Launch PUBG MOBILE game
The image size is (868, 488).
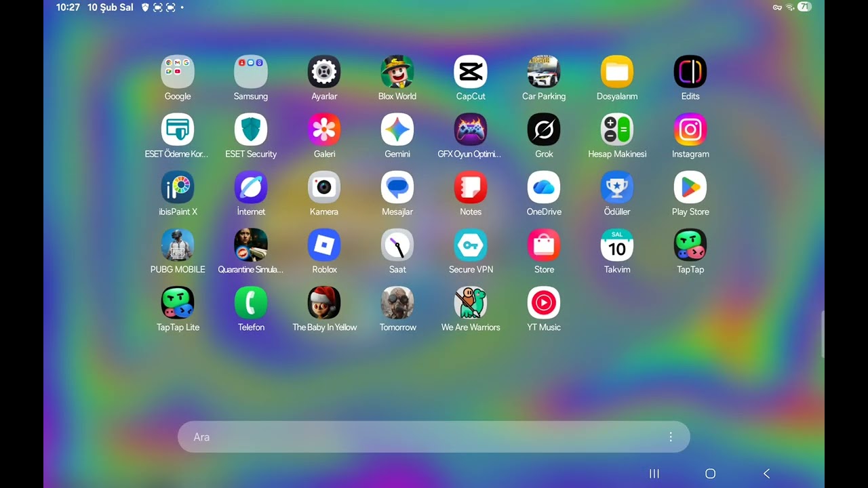[x=178, y=245]
